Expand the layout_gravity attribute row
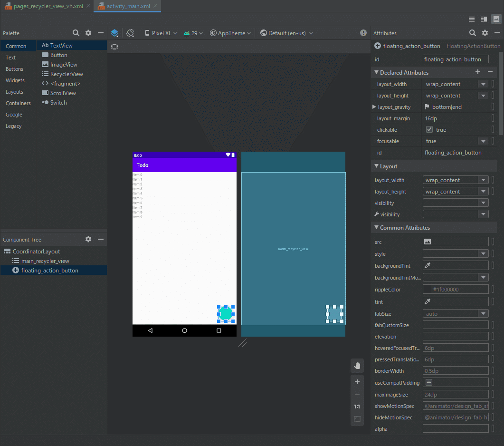 374,107
